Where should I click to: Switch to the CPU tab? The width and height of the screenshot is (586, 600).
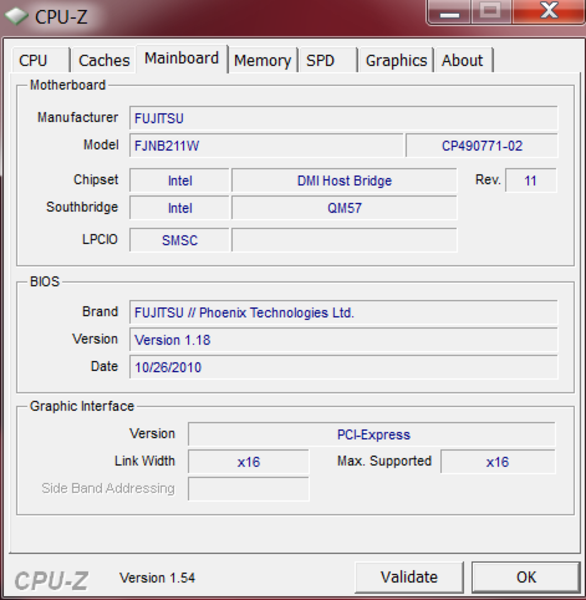point(41,60)
